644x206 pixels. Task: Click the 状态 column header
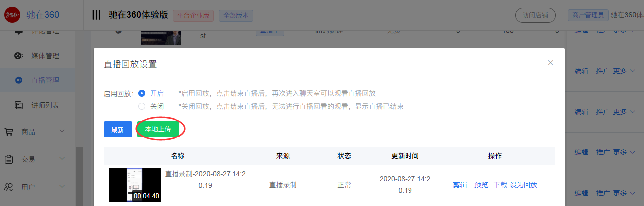(x=344, y=156)
